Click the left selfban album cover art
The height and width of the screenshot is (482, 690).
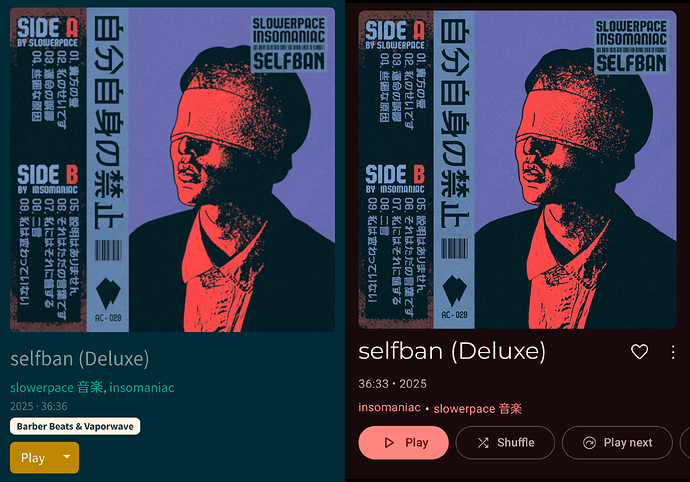click(x=172, y=169)
